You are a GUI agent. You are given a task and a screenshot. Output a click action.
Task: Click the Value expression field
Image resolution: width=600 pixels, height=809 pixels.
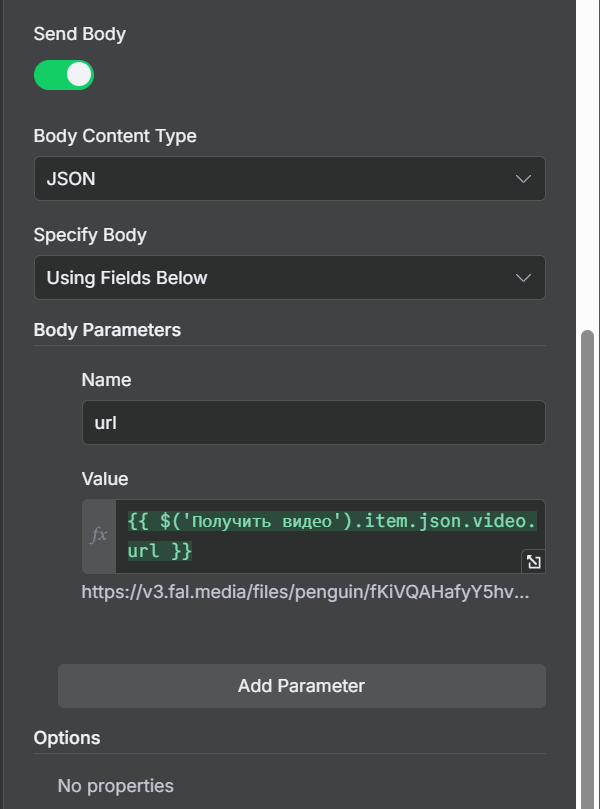point(330,536)
